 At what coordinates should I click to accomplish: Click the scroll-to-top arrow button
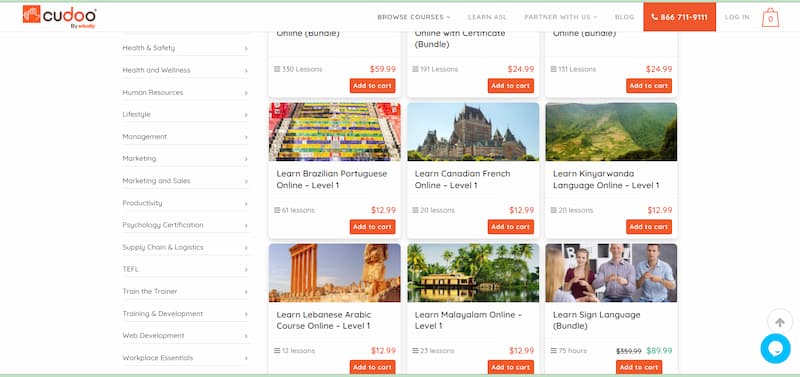[x=780, y=322]
